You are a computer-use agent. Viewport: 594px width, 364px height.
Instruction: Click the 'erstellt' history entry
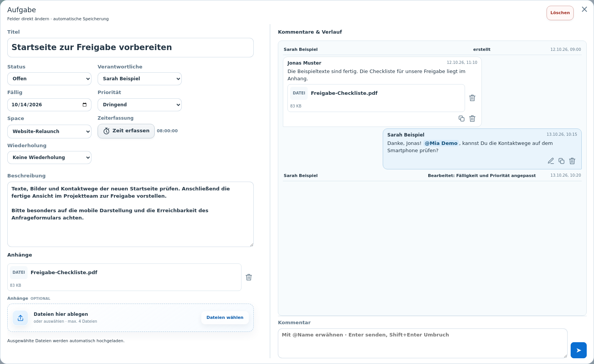coord(482,49)
